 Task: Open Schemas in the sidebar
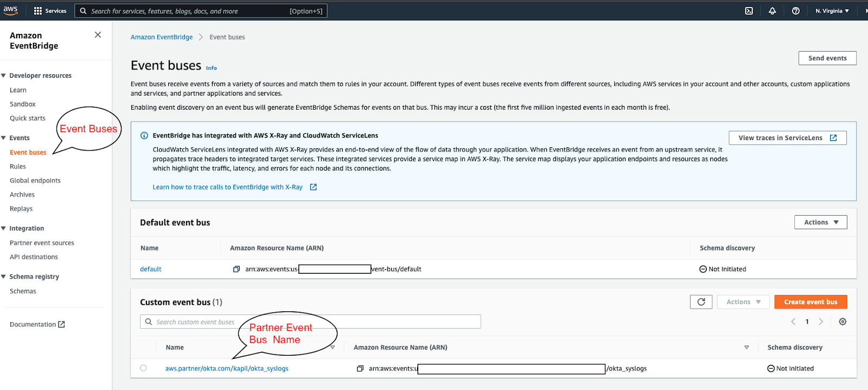(x=23, y=291)
